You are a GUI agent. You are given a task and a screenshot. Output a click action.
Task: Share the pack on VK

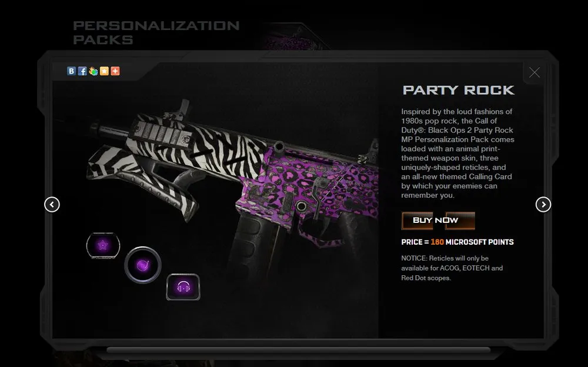(x=72, y=71)
